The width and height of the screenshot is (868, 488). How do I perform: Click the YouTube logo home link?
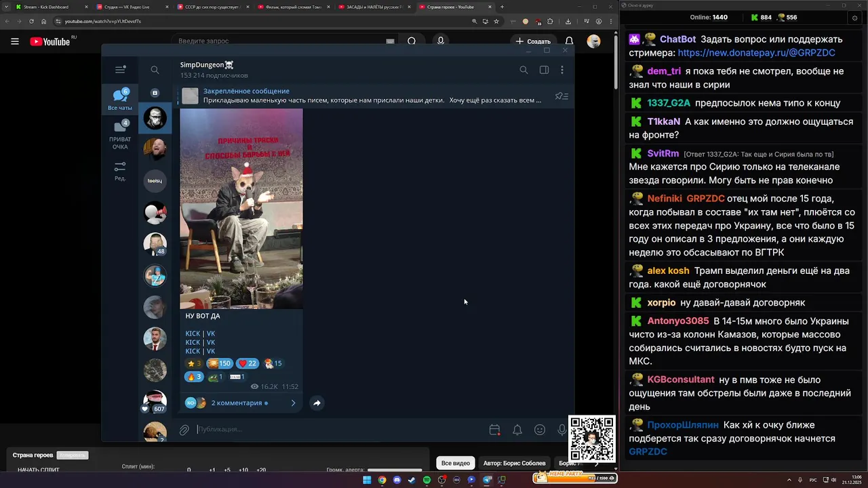click(x=50, y=41)
